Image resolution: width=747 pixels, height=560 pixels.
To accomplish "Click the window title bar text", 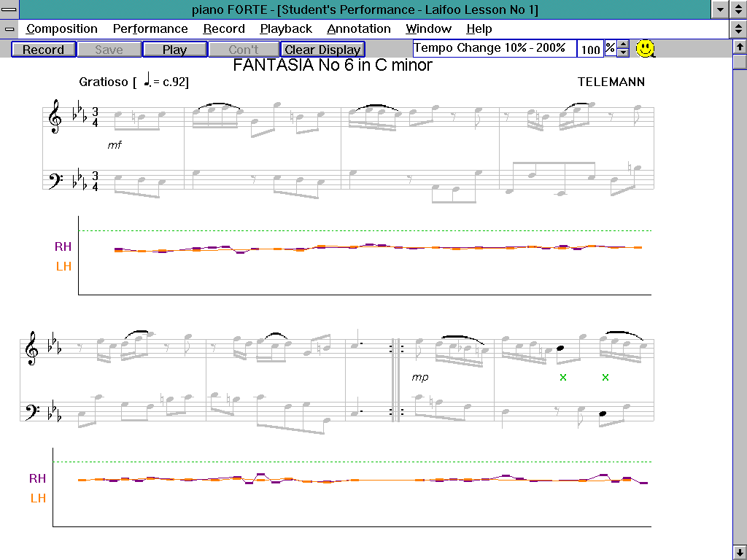I will click(x=365, y=9).
